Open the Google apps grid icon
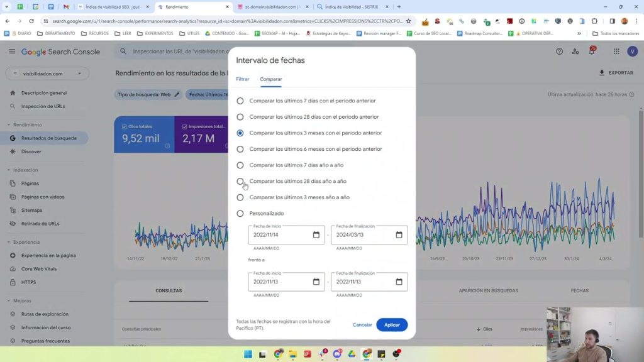The height and width of the screenshot is (362, 644). [616, 52]
